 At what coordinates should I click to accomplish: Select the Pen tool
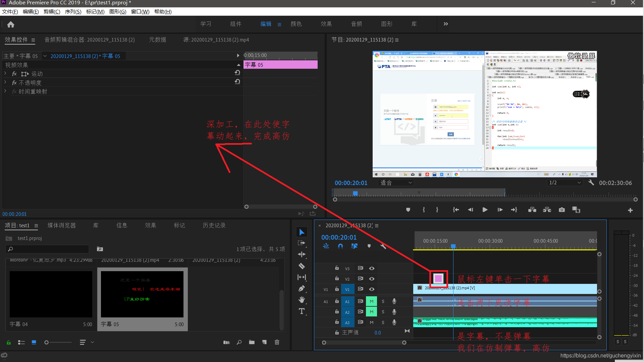pyautogui.click(x=302, y=289)
